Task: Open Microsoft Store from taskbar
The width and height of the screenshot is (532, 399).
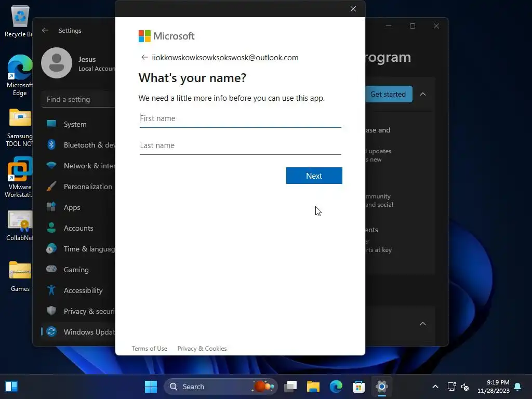Action: click(358, 387)
